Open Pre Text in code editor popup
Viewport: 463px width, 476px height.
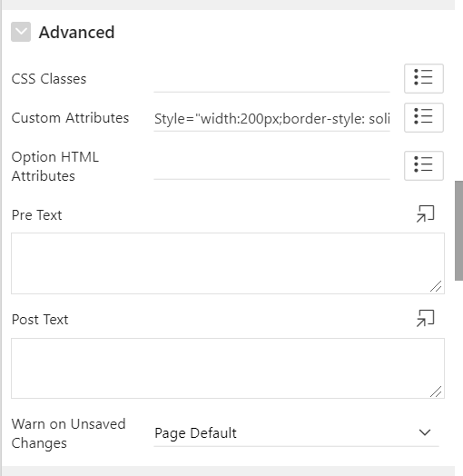point(426,214)
